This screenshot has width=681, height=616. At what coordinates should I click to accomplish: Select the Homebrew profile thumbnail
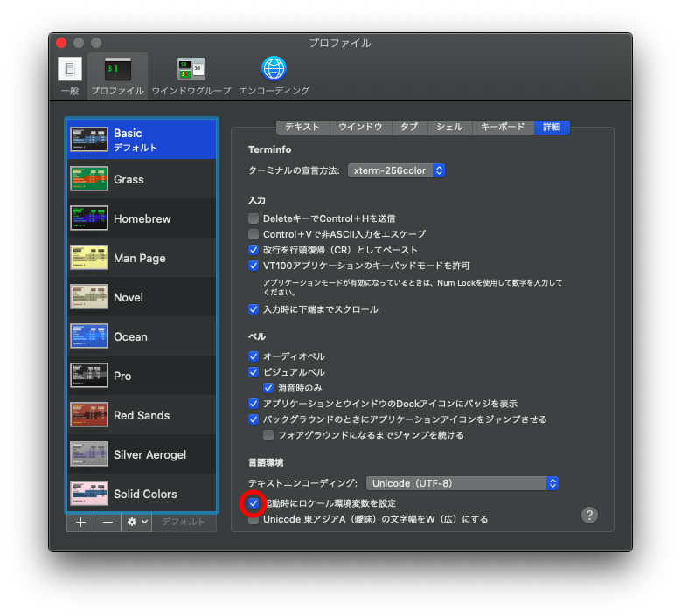88,218
